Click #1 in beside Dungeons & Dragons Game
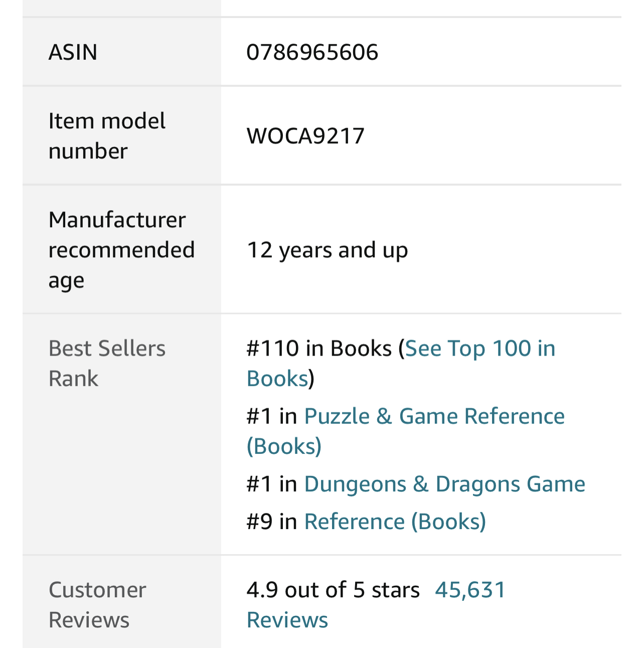644x648 pixels. 272,484
